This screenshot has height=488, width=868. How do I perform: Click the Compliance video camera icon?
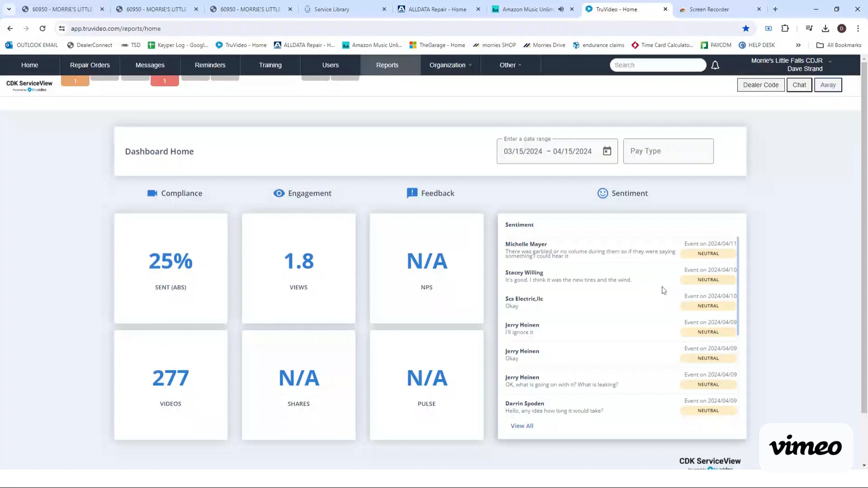click(x=152, y=193)
